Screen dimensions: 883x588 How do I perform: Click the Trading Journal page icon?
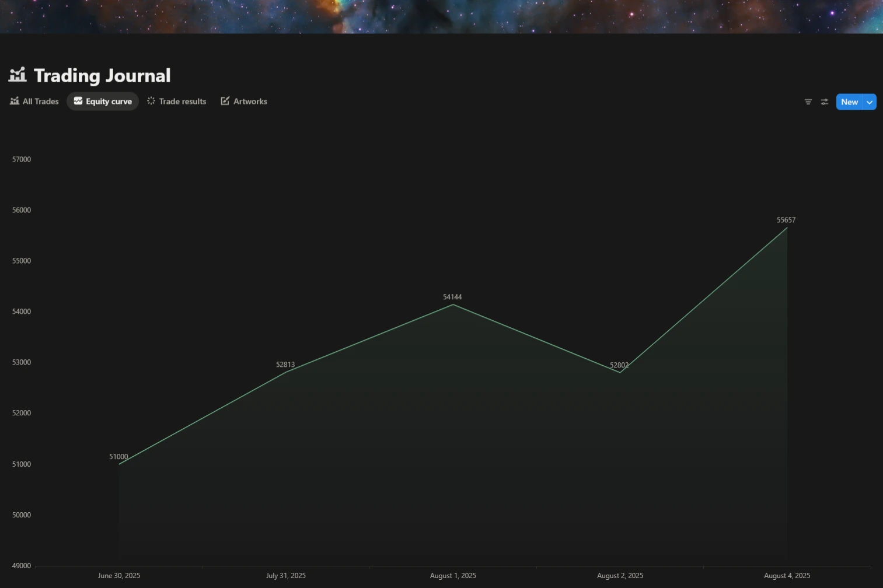click(18, 75)
